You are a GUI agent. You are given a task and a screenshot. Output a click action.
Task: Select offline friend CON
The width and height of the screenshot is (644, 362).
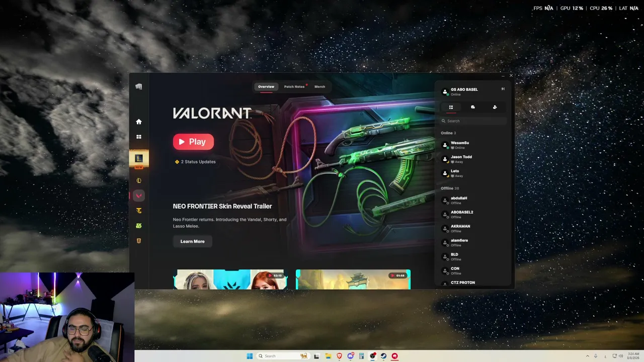473,271
